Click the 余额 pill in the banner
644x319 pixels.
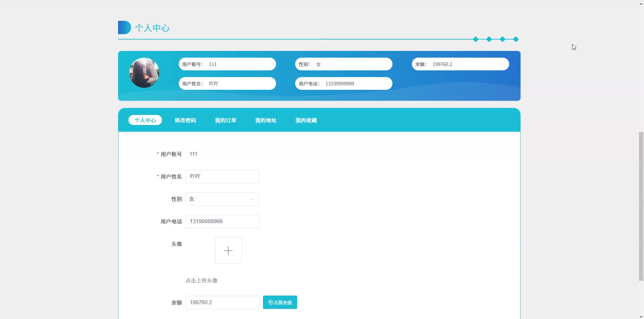[x=460, y=64]
